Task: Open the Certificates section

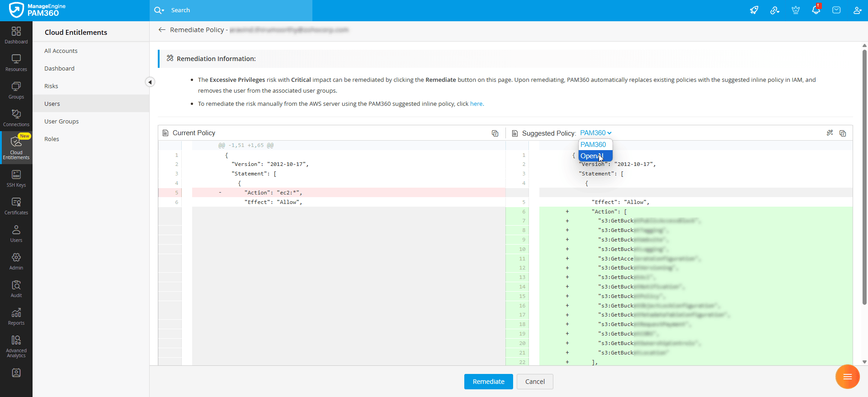Action: [x=16, y=206]
